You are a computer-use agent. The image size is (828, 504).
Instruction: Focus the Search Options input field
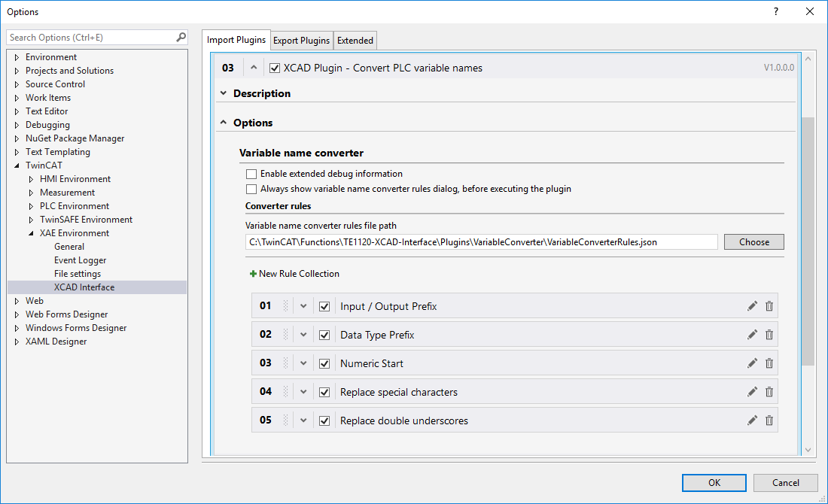pyautogui.click(x=91, y=38)
